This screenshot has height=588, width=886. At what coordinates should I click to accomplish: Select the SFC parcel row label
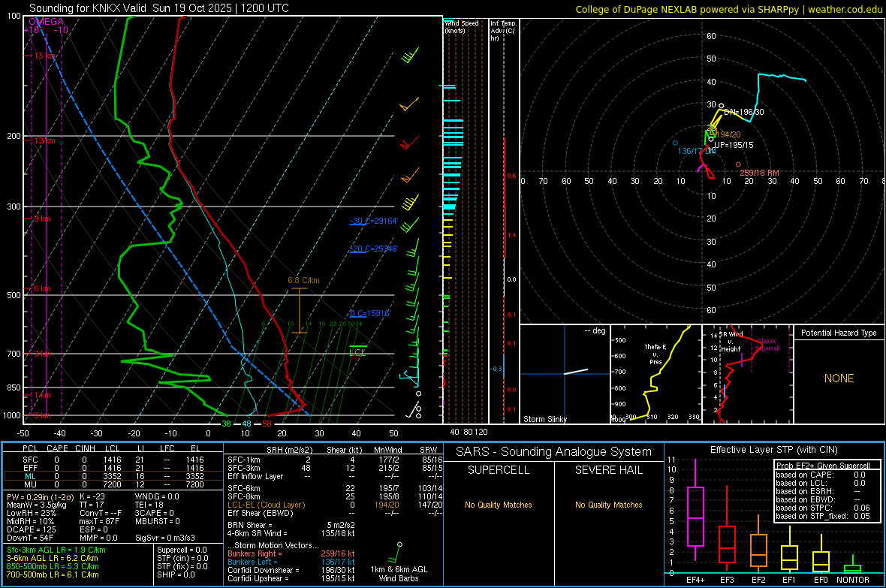click(30, 460)
